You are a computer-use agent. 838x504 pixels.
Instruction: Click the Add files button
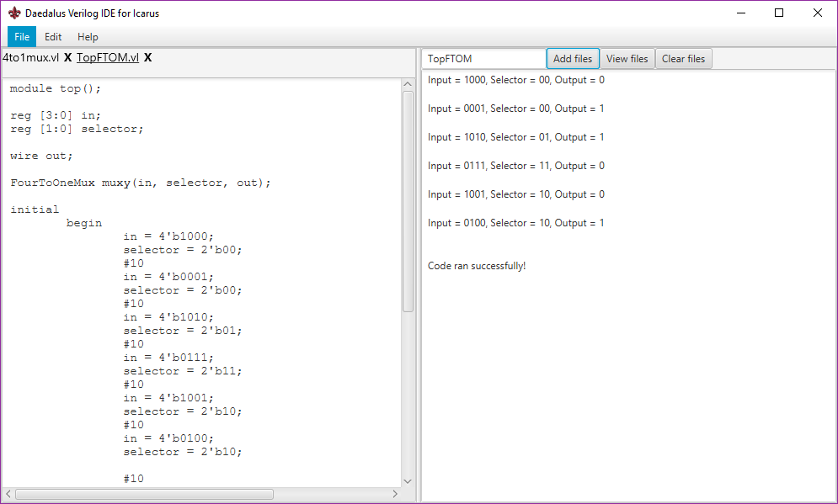[x=573, y=59]
